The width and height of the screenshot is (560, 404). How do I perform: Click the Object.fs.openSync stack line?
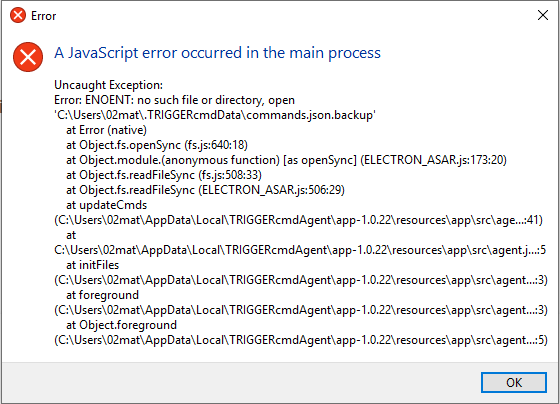coord(157,145)
